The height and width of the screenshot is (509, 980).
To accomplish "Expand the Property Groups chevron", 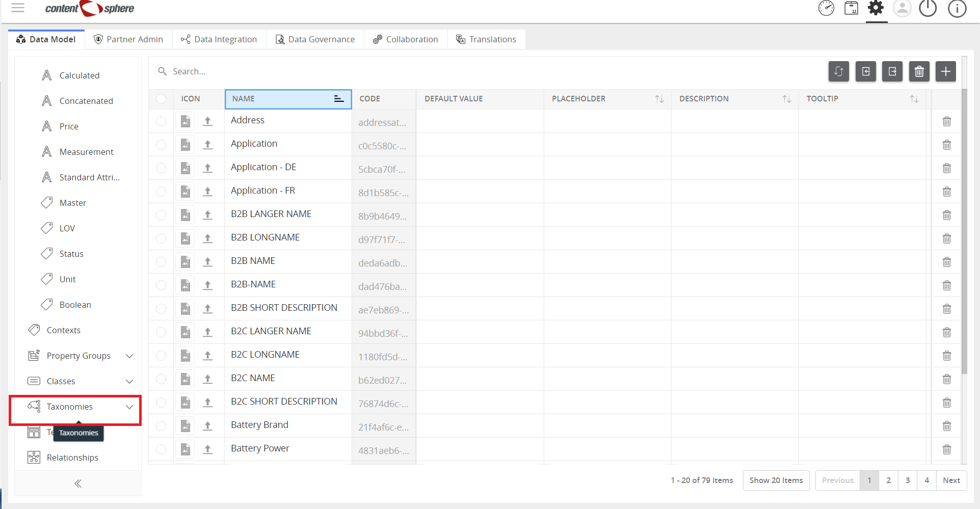I will [129, 356].
